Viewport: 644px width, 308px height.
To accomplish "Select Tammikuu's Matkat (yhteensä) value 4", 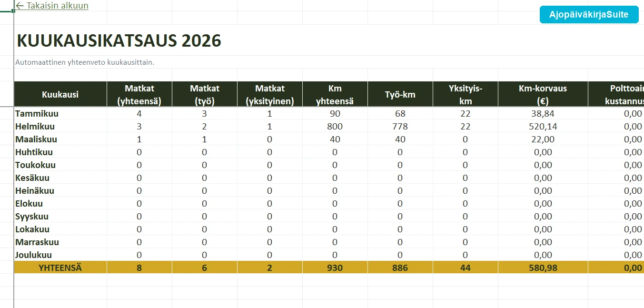I will point(139,114).
